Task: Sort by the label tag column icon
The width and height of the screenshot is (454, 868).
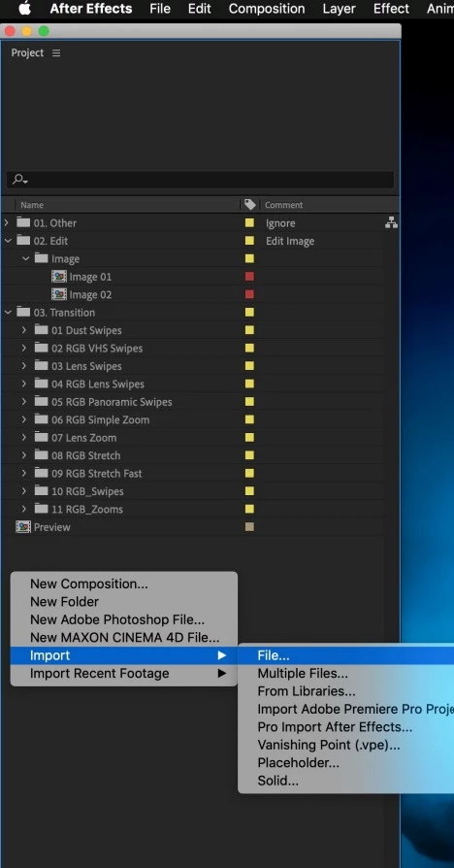Action: 250,205
